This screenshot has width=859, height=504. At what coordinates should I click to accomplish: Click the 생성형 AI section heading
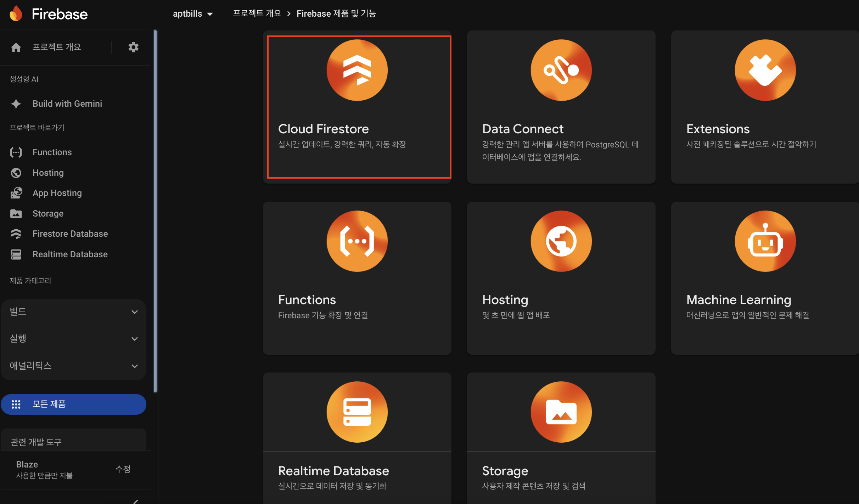(24, 79)
